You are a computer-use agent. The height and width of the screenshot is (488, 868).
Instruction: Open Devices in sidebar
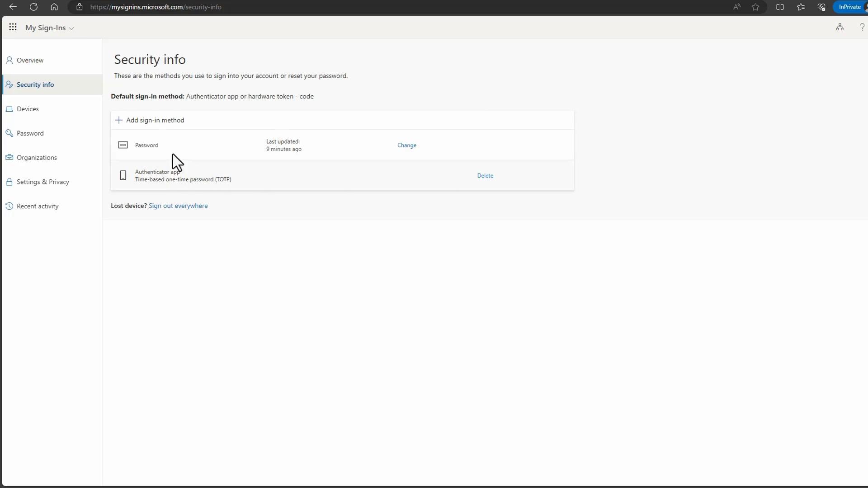(x=52, y=109)
